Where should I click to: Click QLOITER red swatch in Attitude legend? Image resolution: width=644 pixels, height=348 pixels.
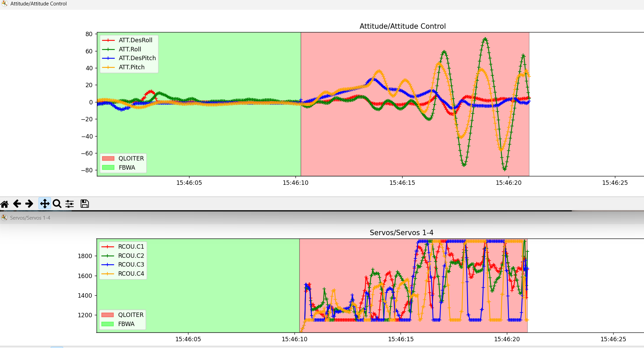click(108, 158)
